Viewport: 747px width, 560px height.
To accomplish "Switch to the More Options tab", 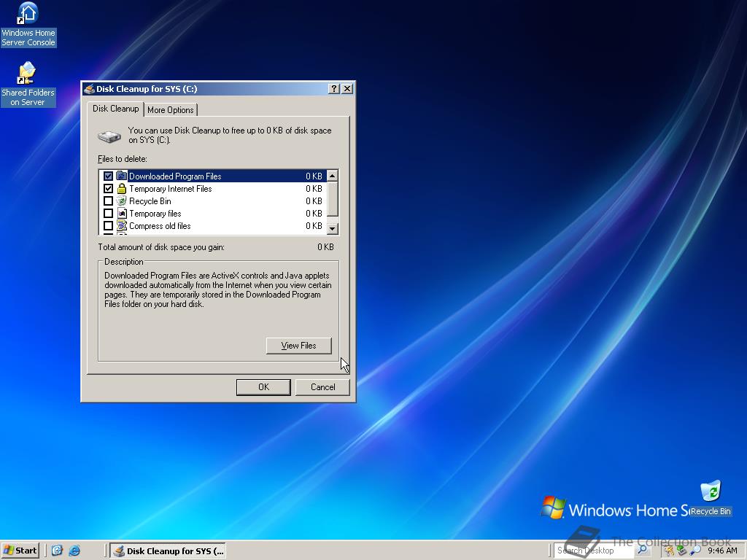I will pos(171,110).
